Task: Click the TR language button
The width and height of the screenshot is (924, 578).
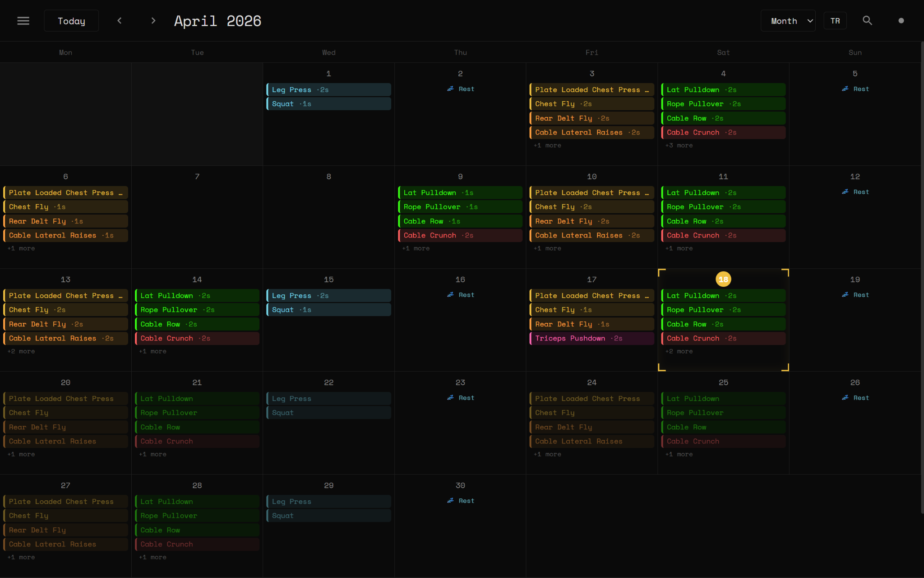Action: [x=835, y=21]
